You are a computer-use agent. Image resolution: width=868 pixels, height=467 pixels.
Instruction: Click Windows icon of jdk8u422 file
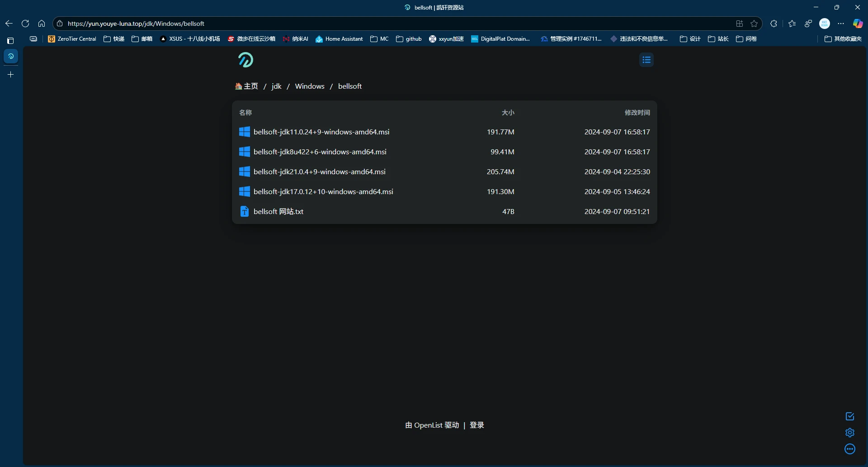[245, 152]
